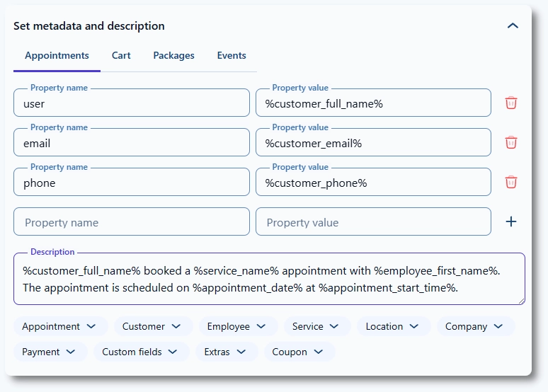548x392 pixels.
Task: Expand the Employee placeholders dropdown
Action: (x=236, y=326)
